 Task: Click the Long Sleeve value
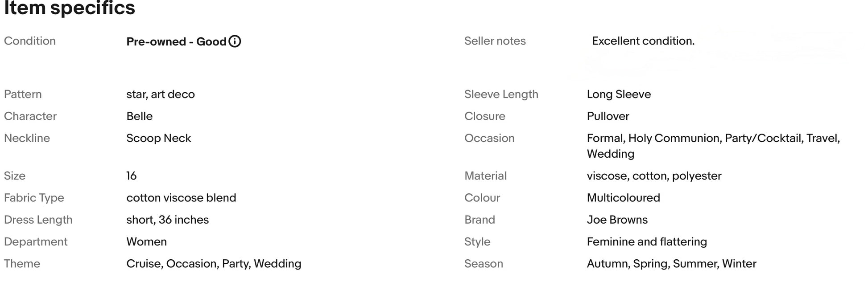pos(619,94)
